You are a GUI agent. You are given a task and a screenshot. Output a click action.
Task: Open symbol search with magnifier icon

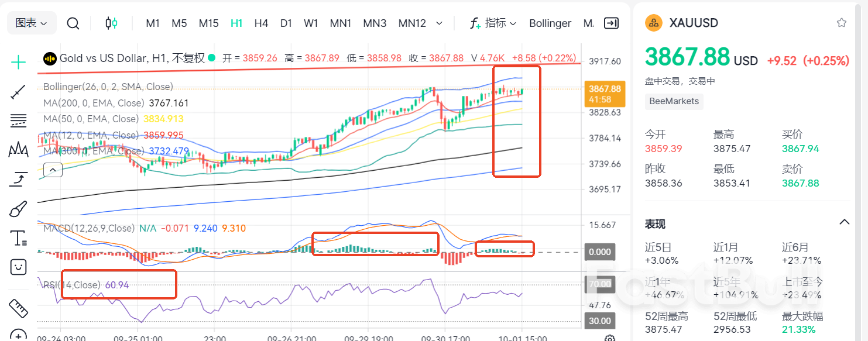[73, 24]
